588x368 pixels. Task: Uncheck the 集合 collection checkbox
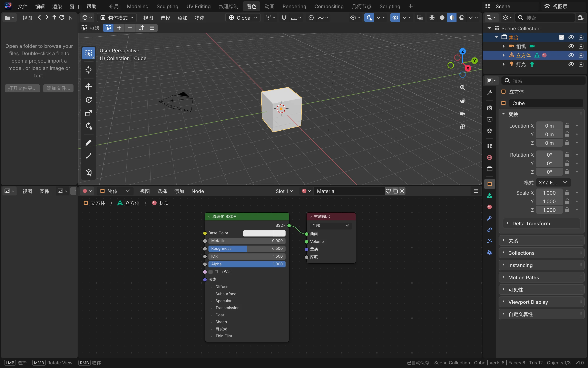coord(561,37)
